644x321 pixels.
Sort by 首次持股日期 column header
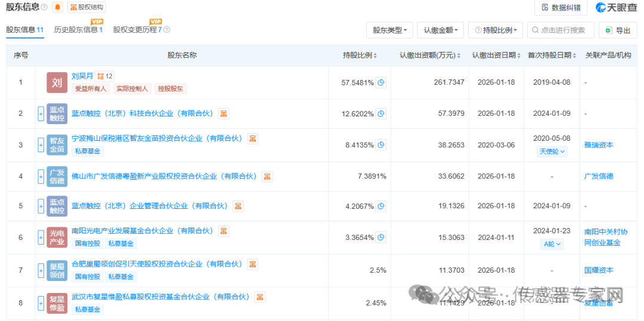(552, 55)
